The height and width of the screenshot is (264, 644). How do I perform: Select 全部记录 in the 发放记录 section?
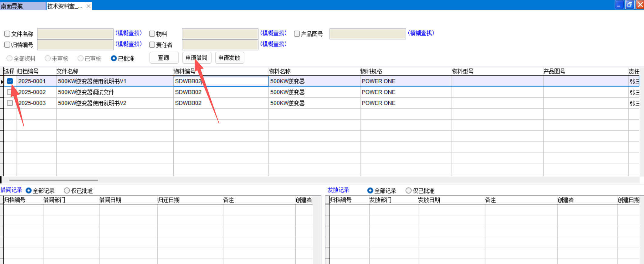[x=370, y=190]
